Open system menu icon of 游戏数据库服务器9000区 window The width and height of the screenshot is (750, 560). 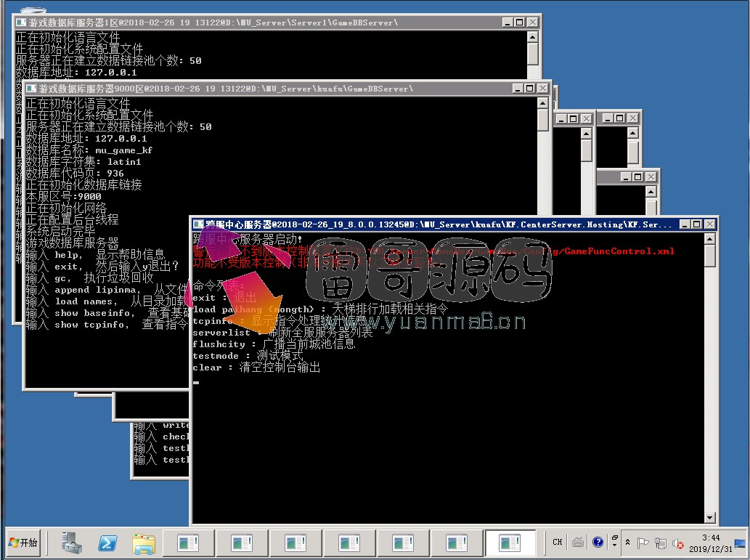pos(31,89)
